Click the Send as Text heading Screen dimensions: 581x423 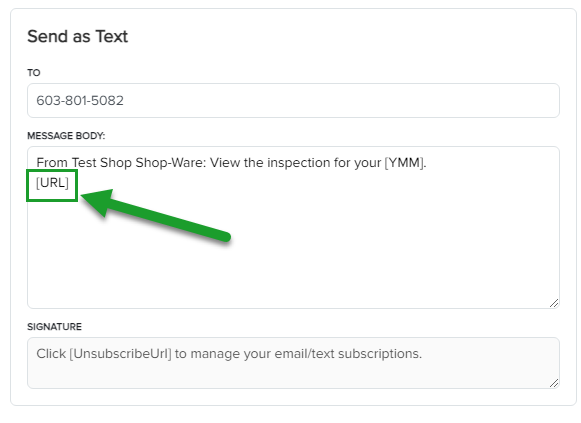77,36
